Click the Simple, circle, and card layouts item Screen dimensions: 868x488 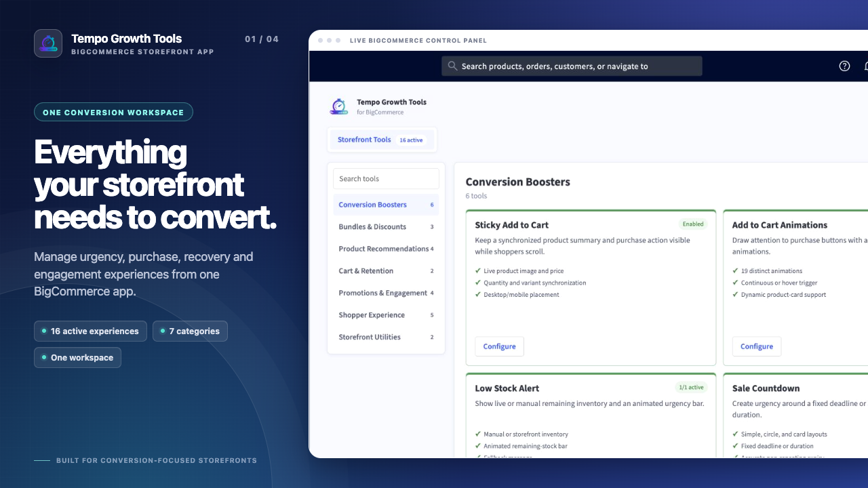click(780, 434)
